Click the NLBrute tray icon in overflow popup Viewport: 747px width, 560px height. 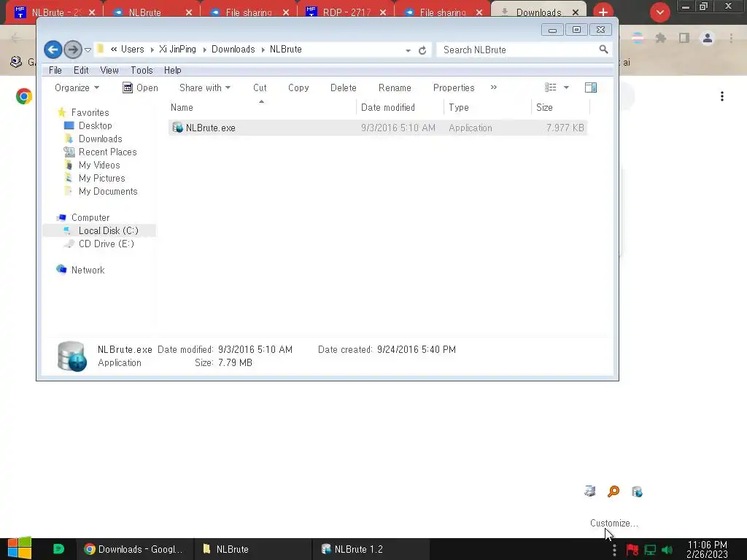click(x=637, y=491)
